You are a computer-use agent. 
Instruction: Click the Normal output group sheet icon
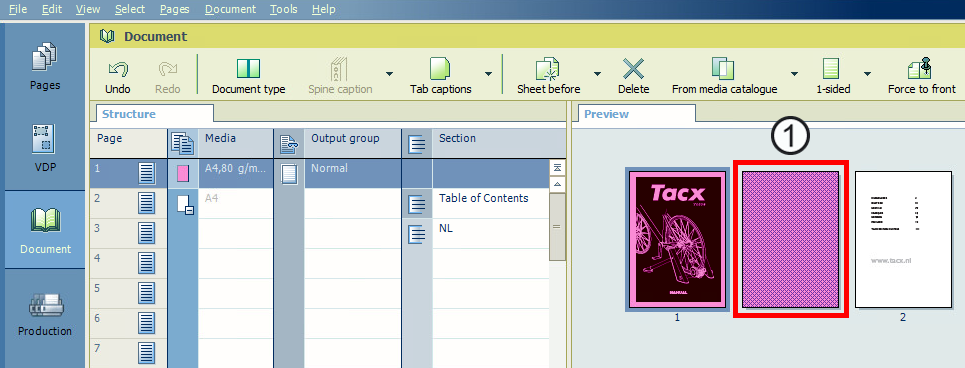pyautogui.click(x=289, y=174)
